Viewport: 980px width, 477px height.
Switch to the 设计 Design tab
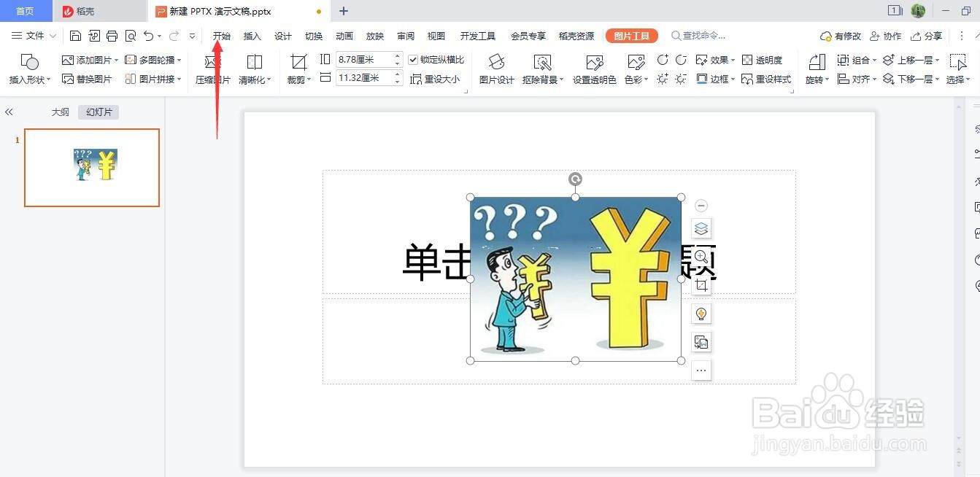click(283, 36)
